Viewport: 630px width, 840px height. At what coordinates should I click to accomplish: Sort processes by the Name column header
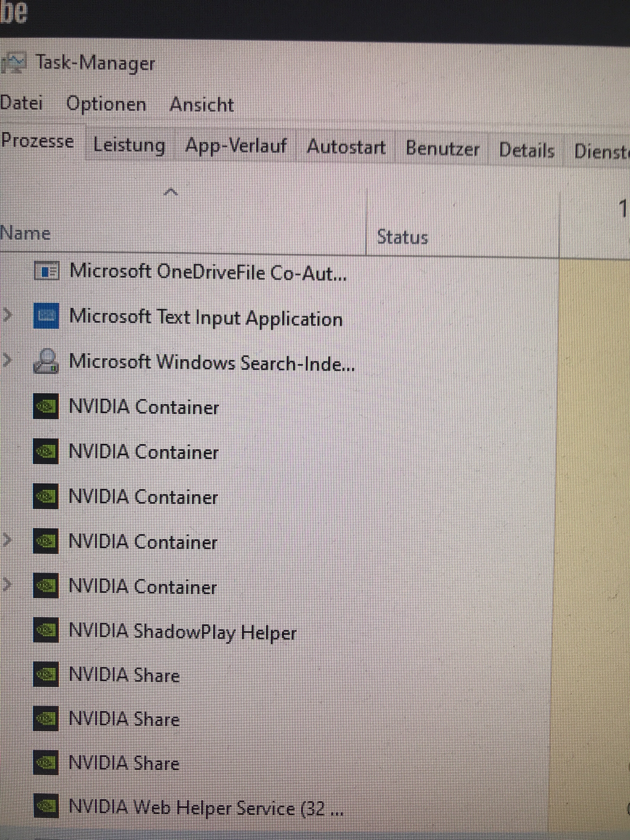point(25,233)
